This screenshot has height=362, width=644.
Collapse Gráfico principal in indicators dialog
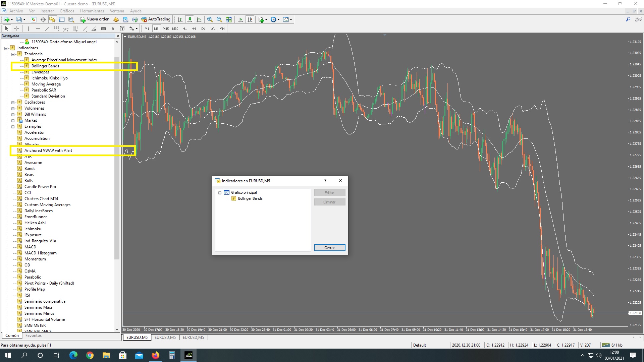220,193
